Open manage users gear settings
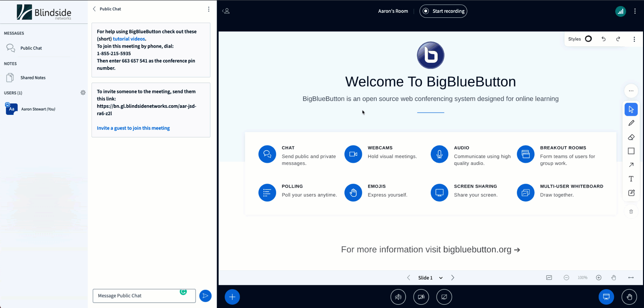Screen dimensions: 644x308 (83, 93)
